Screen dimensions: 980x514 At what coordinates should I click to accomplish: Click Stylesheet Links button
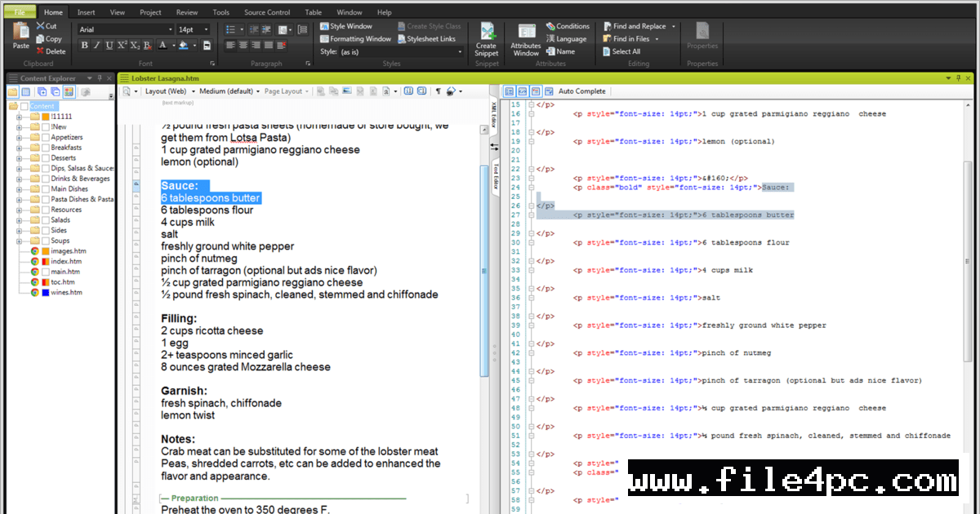point(426,39)
